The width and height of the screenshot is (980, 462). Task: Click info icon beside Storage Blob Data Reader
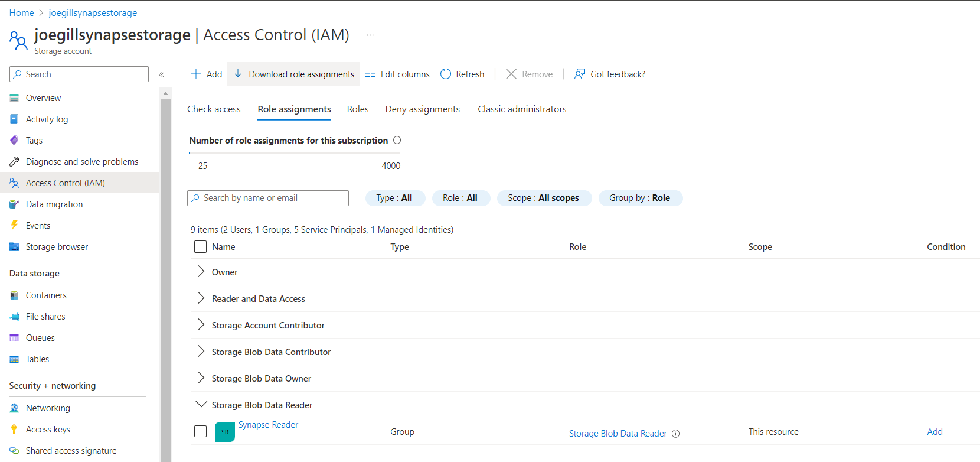point(676,434)
